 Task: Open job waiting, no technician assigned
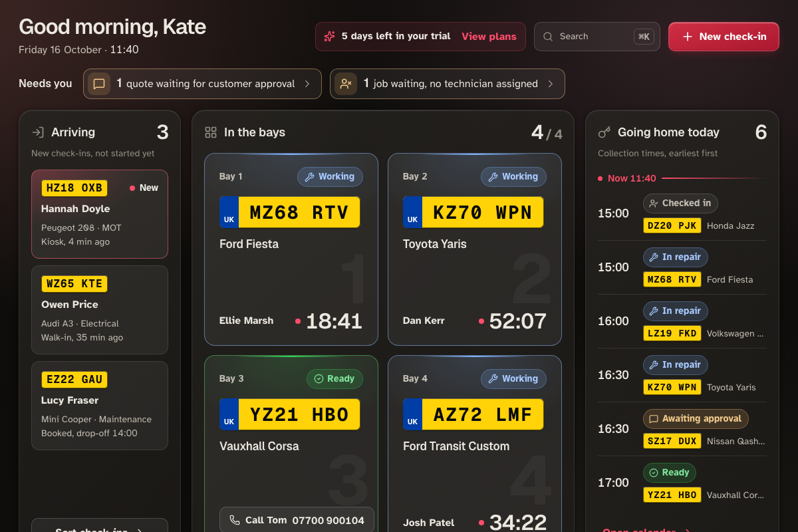(x=448, y=84)
